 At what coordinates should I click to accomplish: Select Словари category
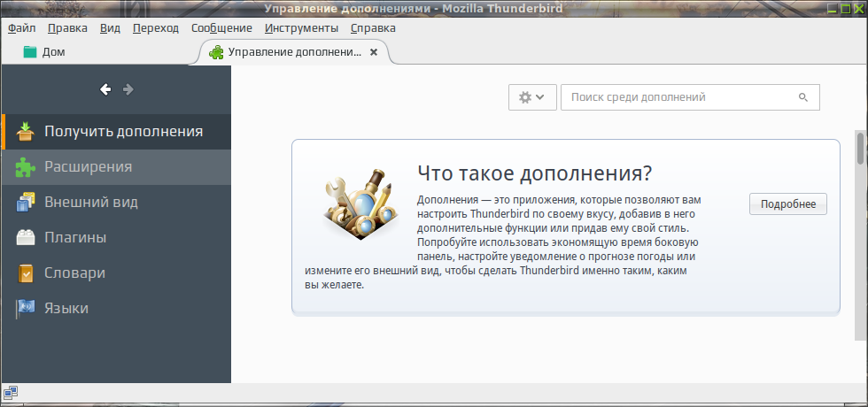pos(116,273)
